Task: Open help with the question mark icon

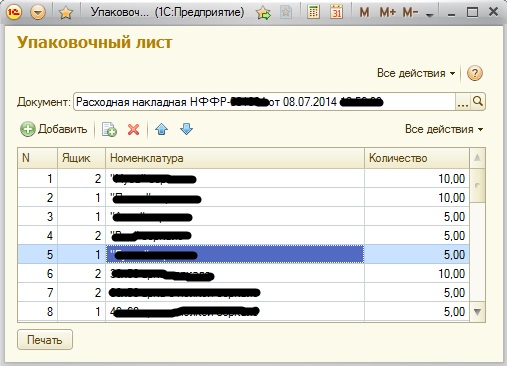Action: tap(475, 73)
